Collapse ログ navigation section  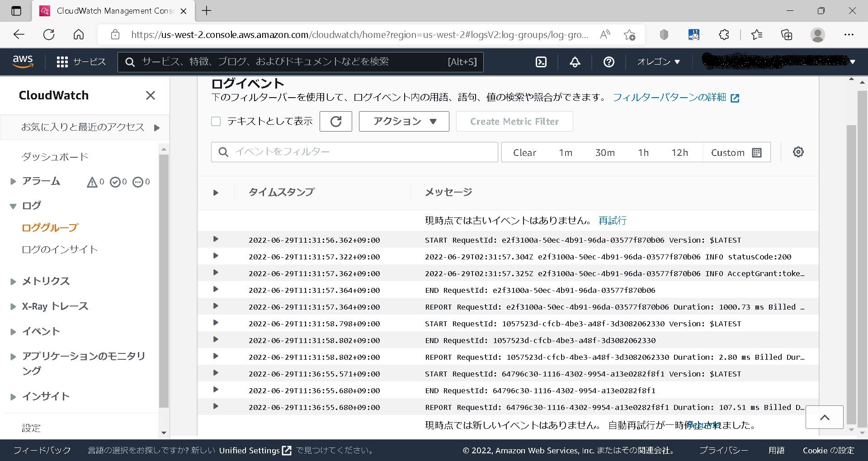tap(13, 206)
